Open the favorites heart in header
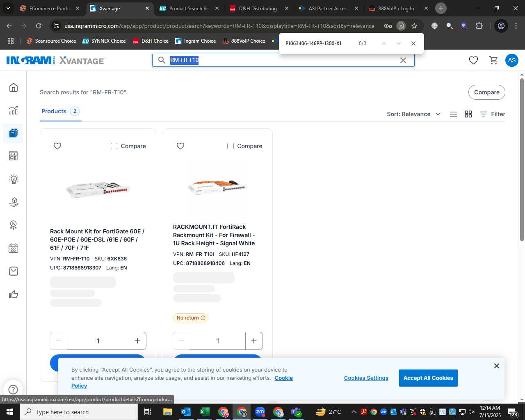Screen dimensions: 525x420 click(x=473, y=60)
